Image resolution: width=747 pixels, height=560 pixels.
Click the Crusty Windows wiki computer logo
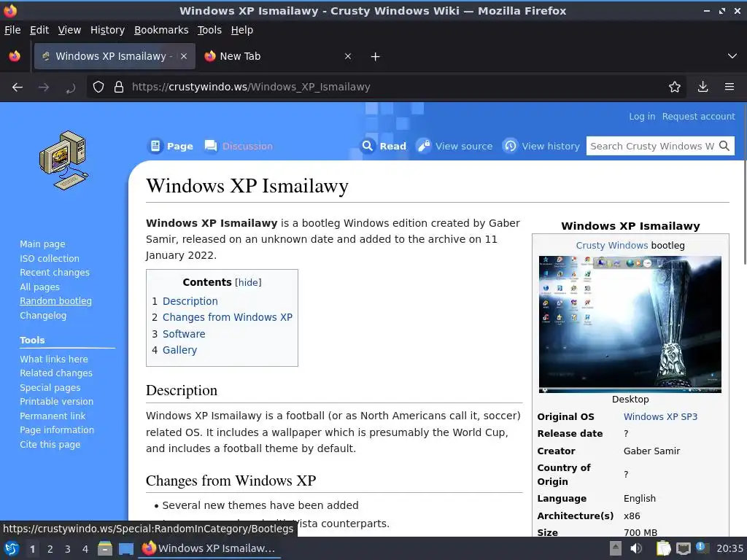click(x=64, y=160)
